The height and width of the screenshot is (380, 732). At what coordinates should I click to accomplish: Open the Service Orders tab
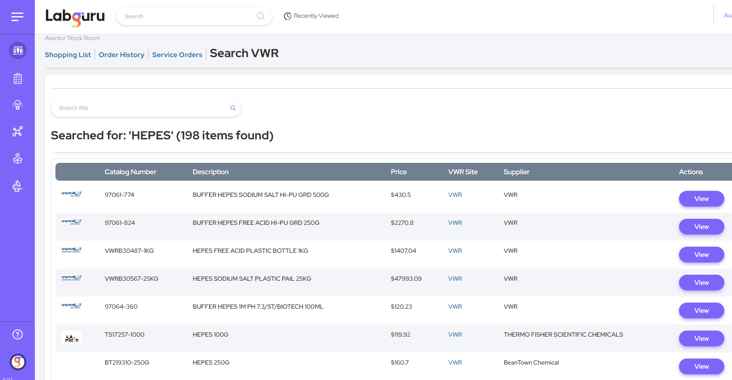pos(177,55)
